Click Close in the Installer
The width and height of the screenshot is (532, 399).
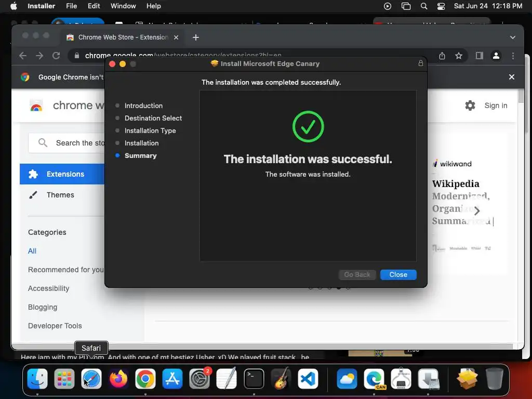pyautogui.click(x=398, y=274)
